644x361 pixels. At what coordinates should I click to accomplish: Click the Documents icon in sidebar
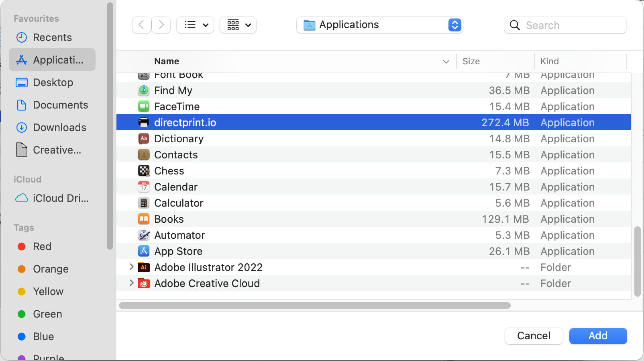coord(22,105)
